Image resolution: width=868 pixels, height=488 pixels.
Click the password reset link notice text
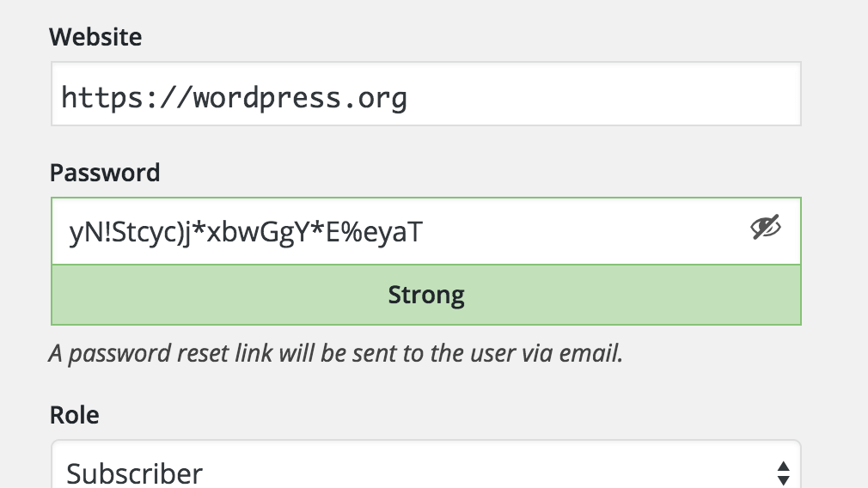(x=335, y=353)
